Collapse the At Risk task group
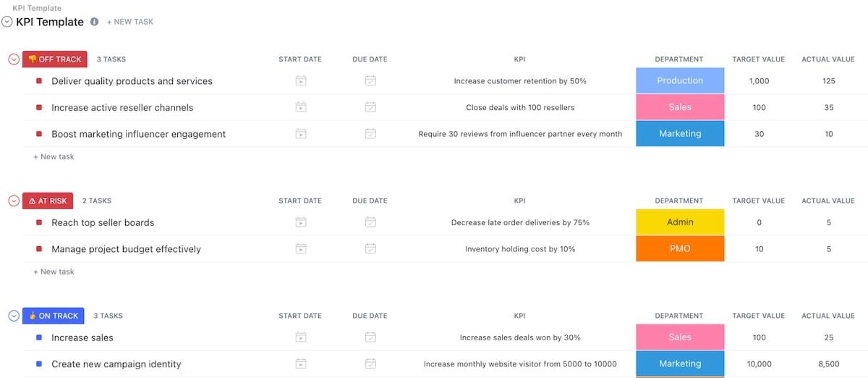The width and height of the screenshot is (868, 378). pos(13,201)
